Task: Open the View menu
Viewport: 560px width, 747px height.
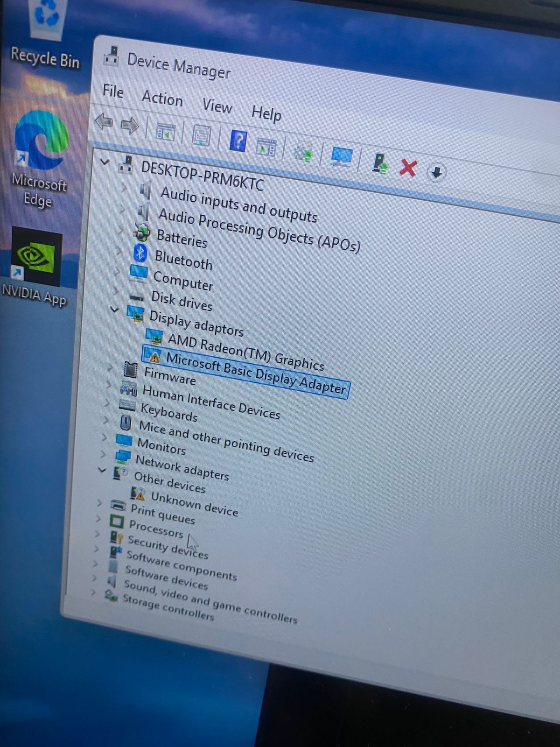Action: pyautogui.click(x=217, y=106)
